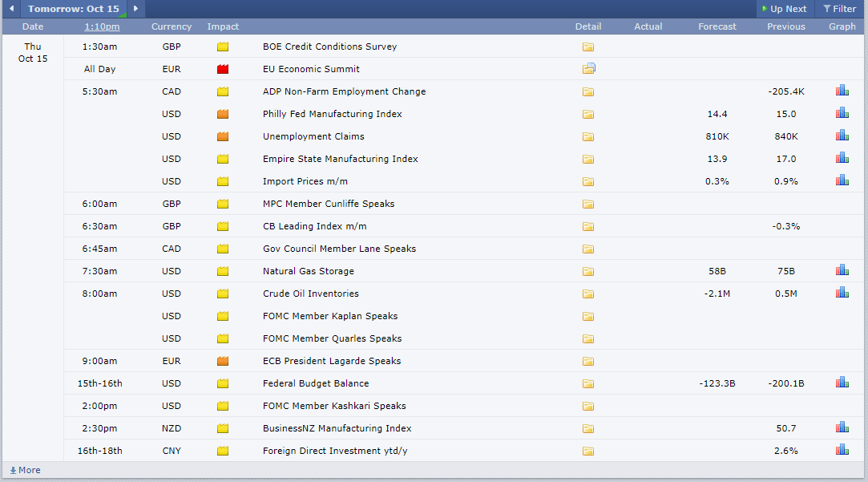This screenshot has width=868, height=482.
Task: Show graph for Philly Fed Manufacturing Index
Action: 842,113
